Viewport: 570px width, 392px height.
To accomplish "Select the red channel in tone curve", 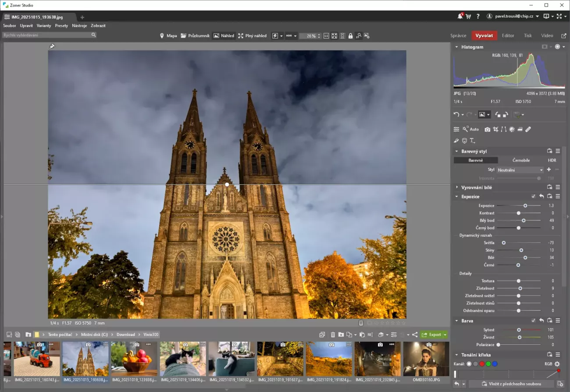I will (x=481, y=364).
